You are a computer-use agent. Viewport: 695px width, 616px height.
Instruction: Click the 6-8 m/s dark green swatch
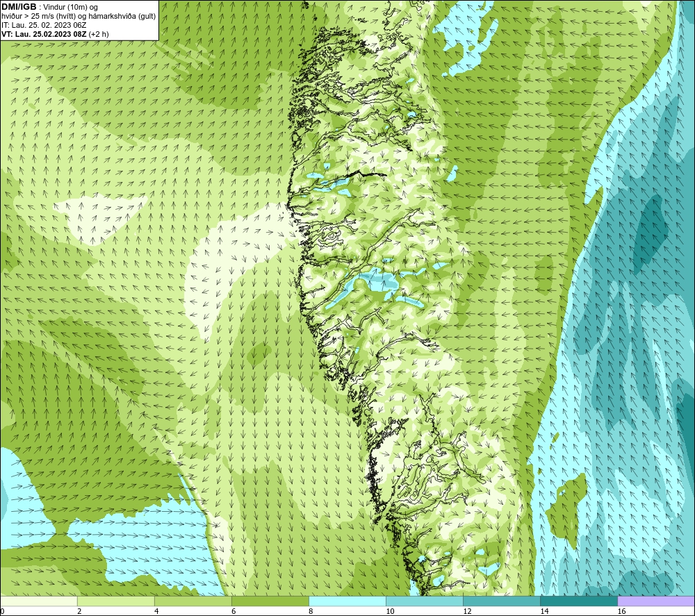coord(270,601)
